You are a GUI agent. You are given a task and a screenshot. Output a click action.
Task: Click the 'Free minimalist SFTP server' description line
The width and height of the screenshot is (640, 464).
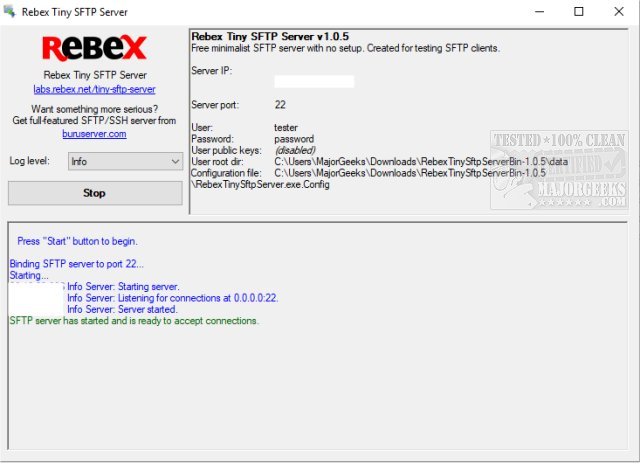click(345, 48)
